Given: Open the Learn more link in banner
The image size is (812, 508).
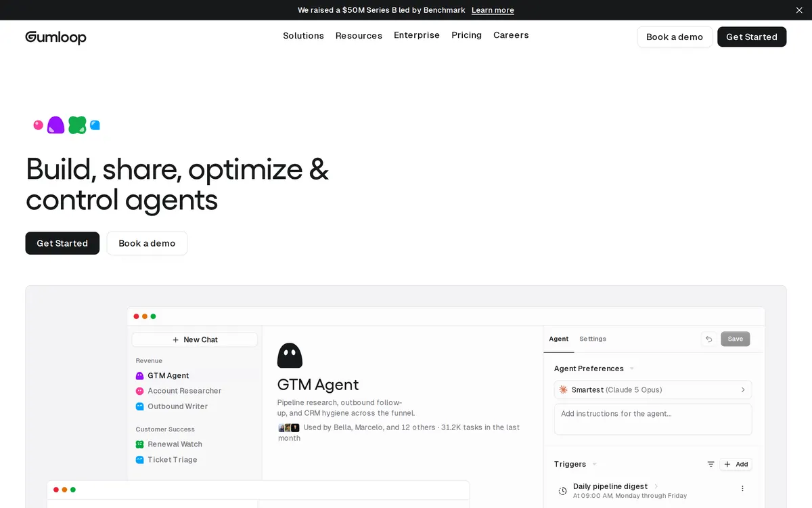Looking at the screenshot, I should [493, 10].
